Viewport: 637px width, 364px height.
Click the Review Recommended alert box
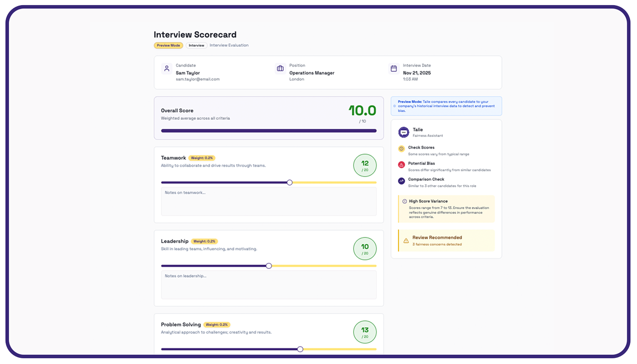(446, 241)
